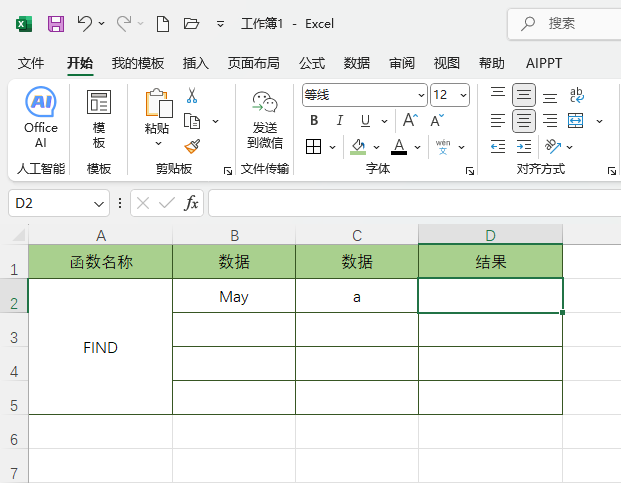Expand border options dropdown arrow
The height and width of the screenshot is (483, 621).
pyautogui.click(x=333, y=147)
